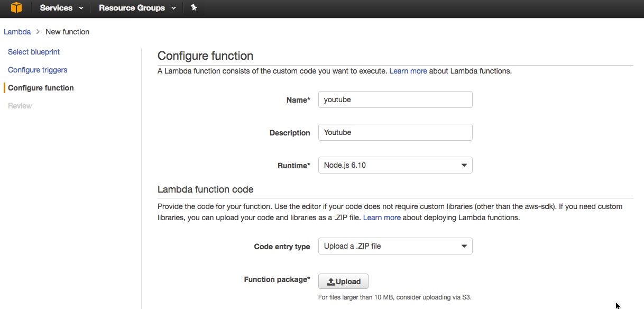Click the New function breadcrumb text
The width and height of the screenshot is (644, 309).
tap(67, 32)
